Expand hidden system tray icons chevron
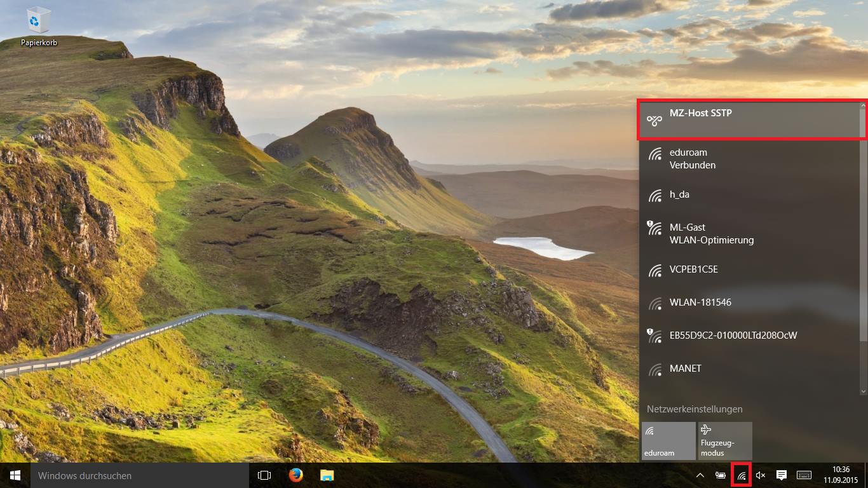The width and height of the screenshot is (868, 488). 700,475
